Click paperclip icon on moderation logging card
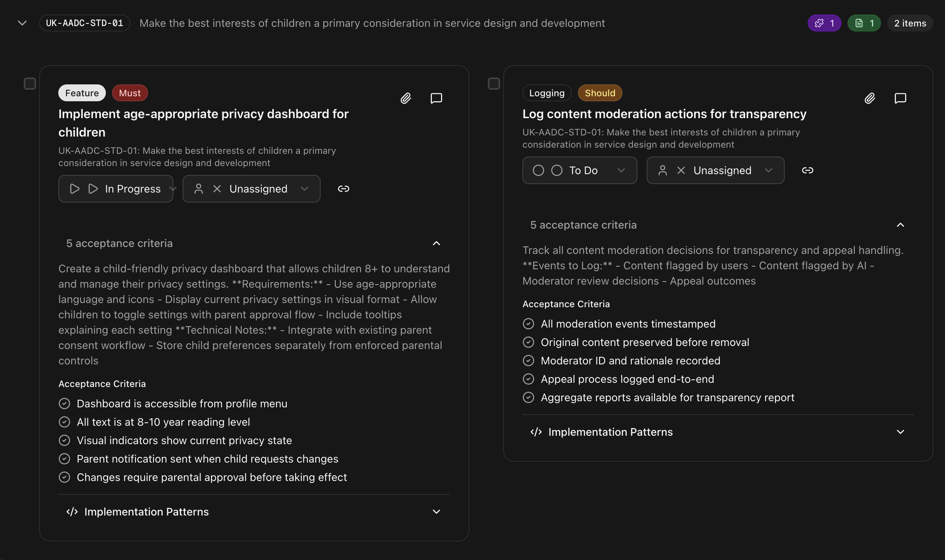This screenshot has width=945, height=560. [x=870, y=98]
